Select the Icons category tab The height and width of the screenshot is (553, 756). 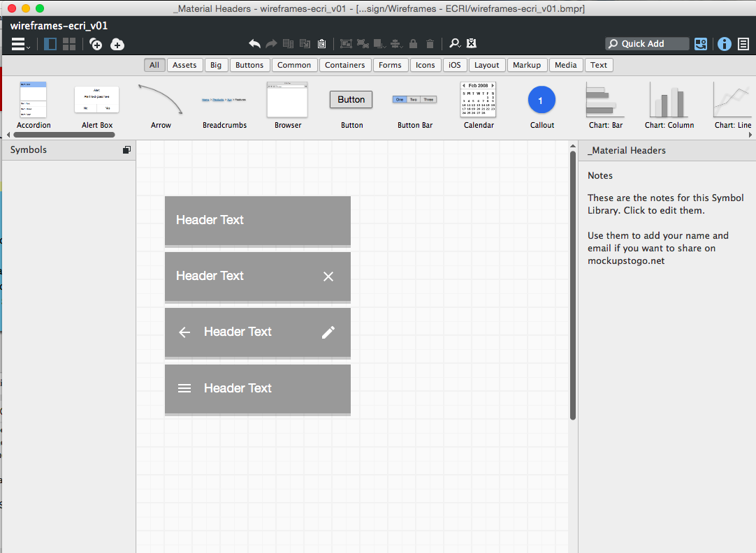[x=426, y=65]
